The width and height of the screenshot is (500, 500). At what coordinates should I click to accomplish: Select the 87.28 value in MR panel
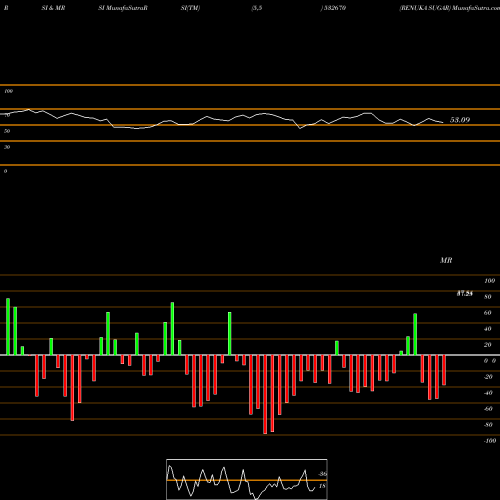pos(465,294)
